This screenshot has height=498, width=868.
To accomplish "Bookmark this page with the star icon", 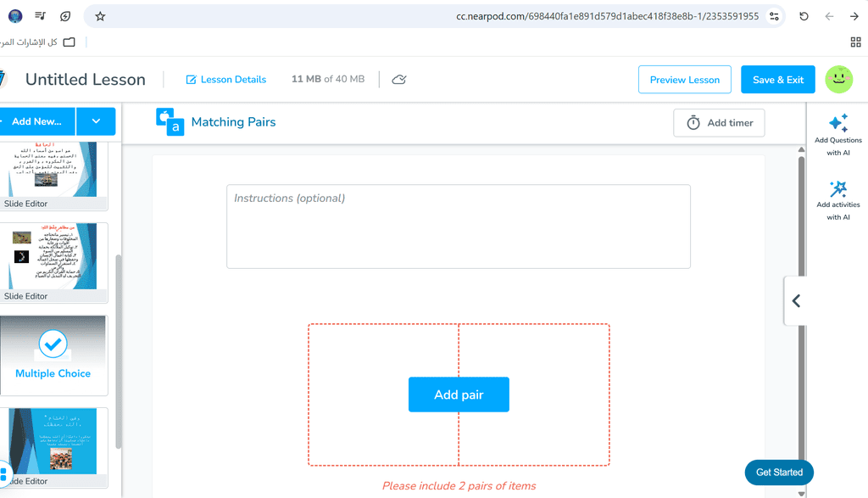I will (100, 16).
